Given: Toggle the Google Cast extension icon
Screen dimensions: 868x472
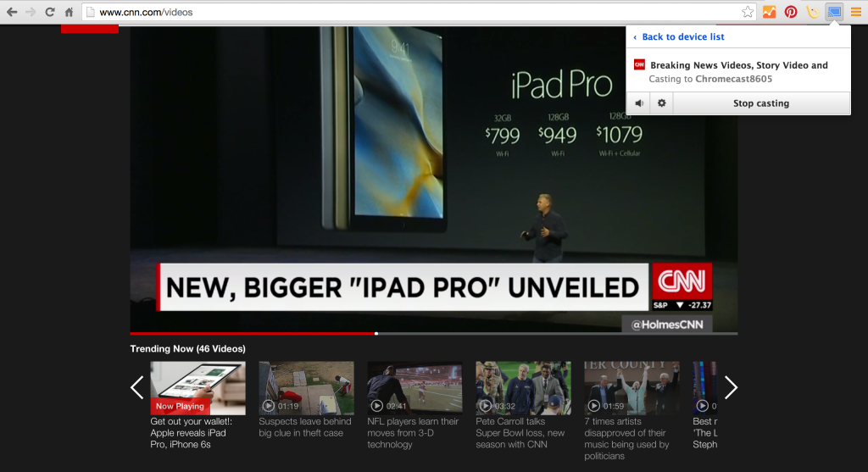Looking at the screenshot, I should tap(834, 12).
